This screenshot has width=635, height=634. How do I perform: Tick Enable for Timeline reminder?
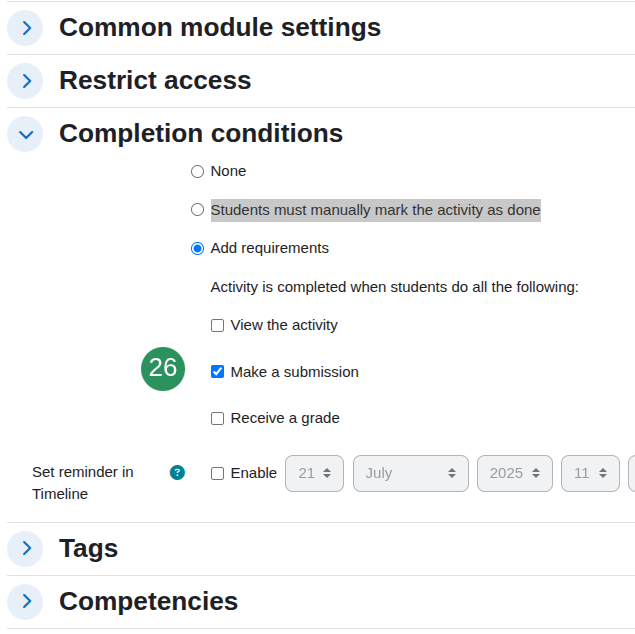click(217, 473)
